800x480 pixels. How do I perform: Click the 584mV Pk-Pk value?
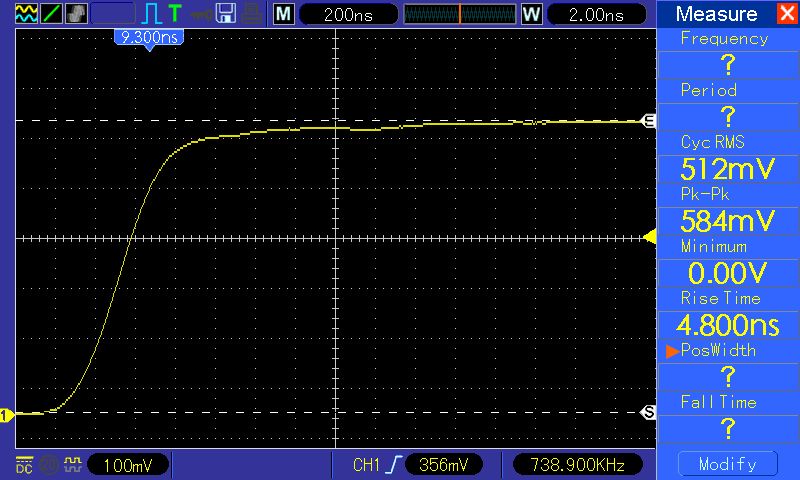pos(728,221)
